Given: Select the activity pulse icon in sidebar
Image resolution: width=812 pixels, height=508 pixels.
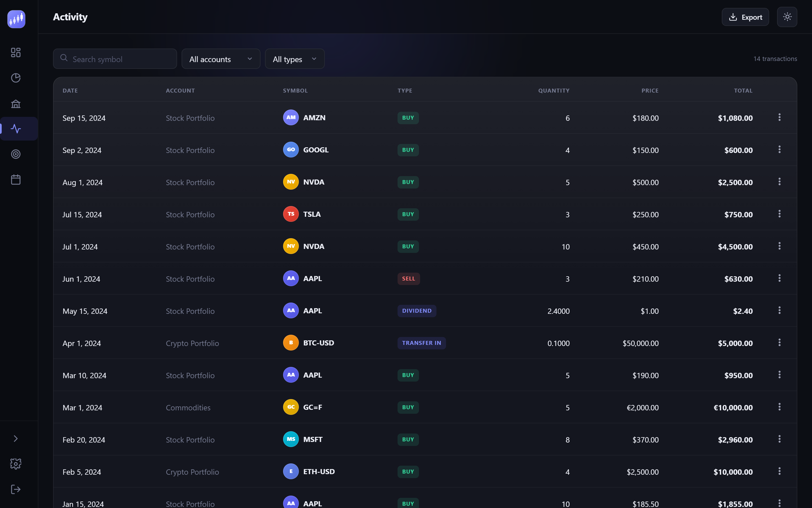Looking at the screenshot, I should point(16,129).
